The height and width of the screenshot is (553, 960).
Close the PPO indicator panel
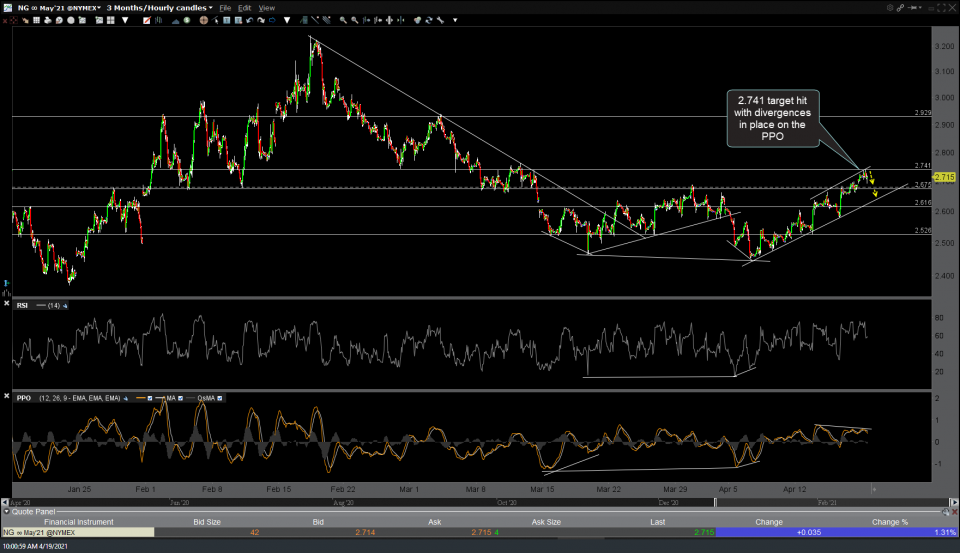[x=7, y=397]
